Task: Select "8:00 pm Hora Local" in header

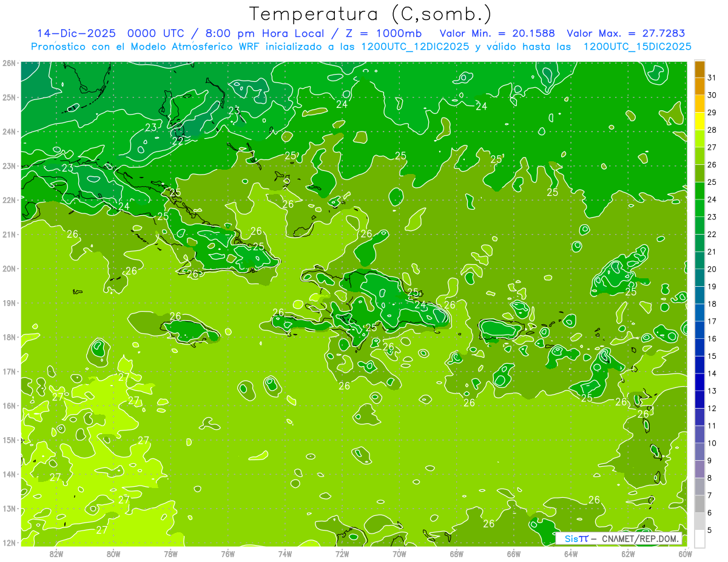Action: click(x=266, y=33)
